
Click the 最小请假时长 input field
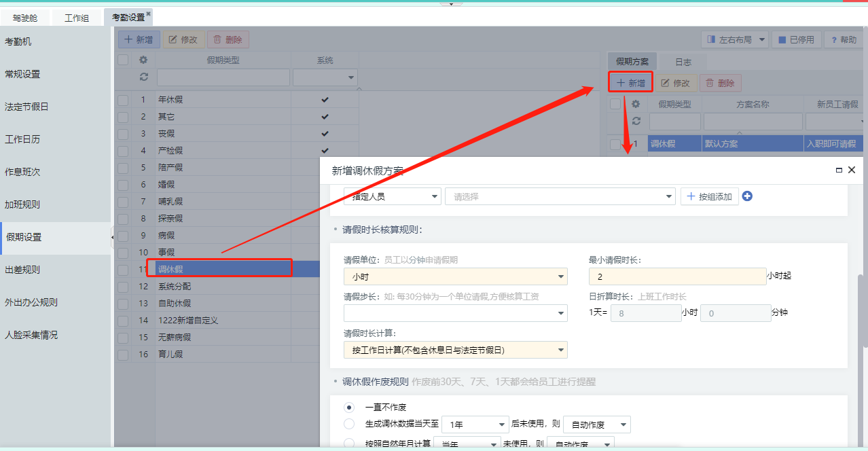(x=677, y=276)
